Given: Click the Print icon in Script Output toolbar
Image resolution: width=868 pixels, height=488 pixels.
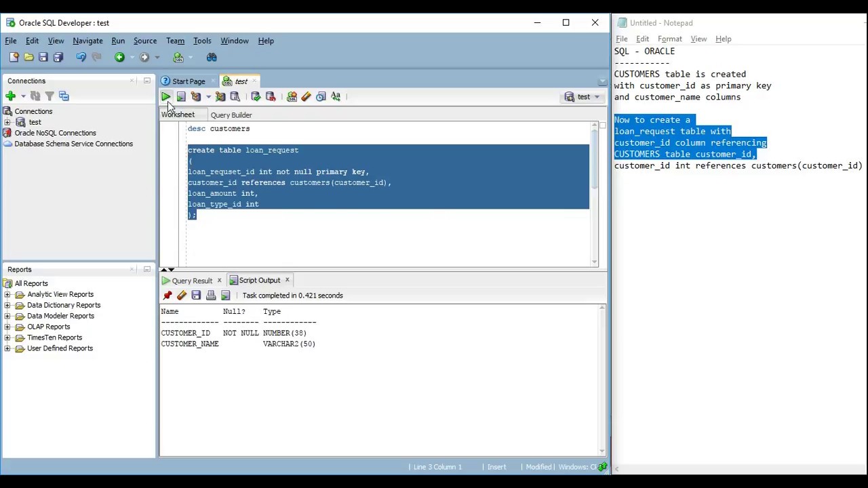Looking at the screenshot, I should point(211,296).
